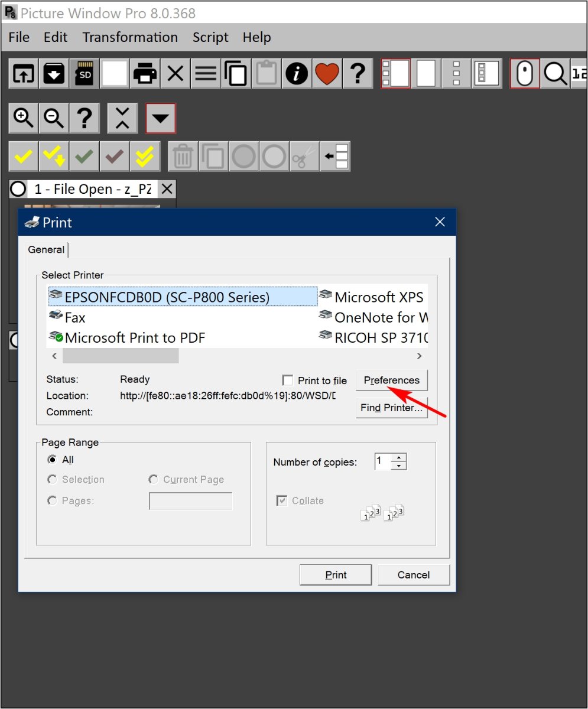Open the Script menu
Viewport: 588px width, 709px height.
coord(210,37)
